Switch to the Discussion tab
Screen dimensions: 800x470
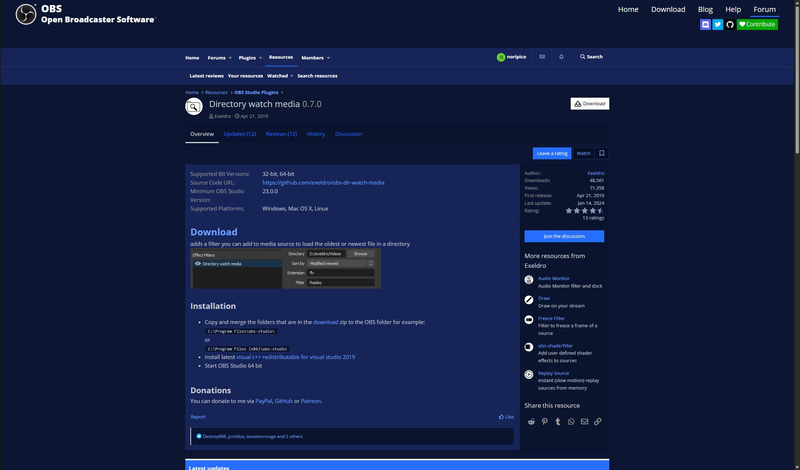coord(348,134)
